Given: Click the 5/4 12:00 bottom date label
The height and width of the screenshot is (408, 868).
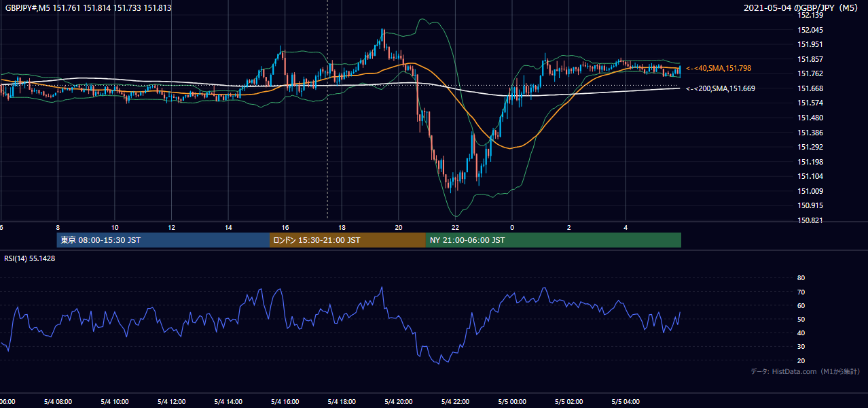Looking at the screenshot, I should click(x=172, y=402).
